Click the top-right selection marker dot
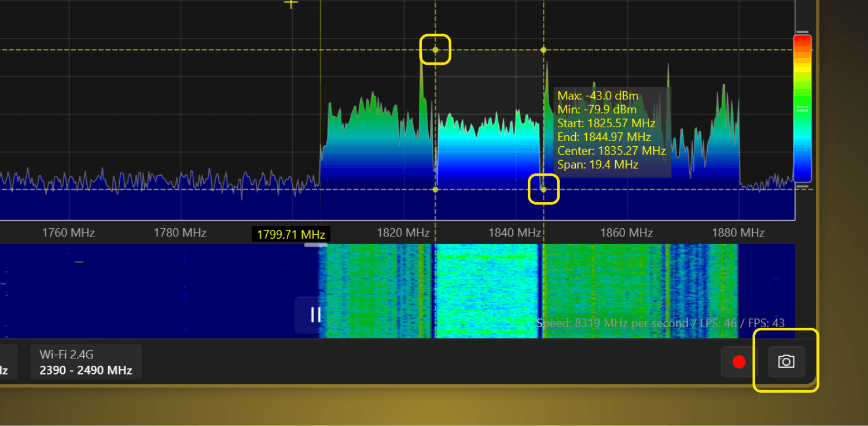This screenshot has width=868, height=426. coord(543,50)
